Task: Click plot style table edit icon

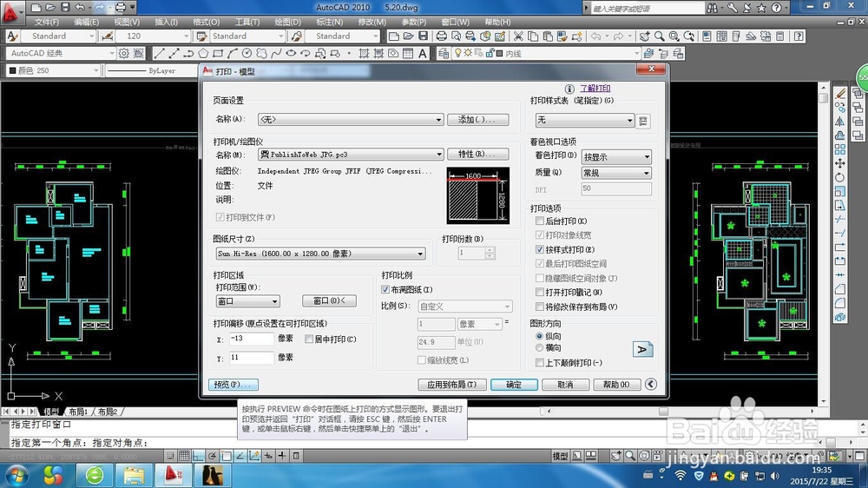Action: tap(642, 121)
